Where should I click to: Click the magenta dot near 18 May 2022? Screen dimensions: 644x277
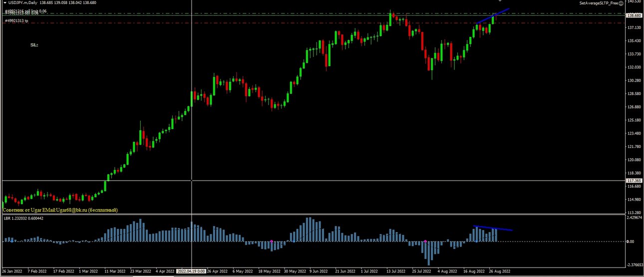click(x=271, y=241)
